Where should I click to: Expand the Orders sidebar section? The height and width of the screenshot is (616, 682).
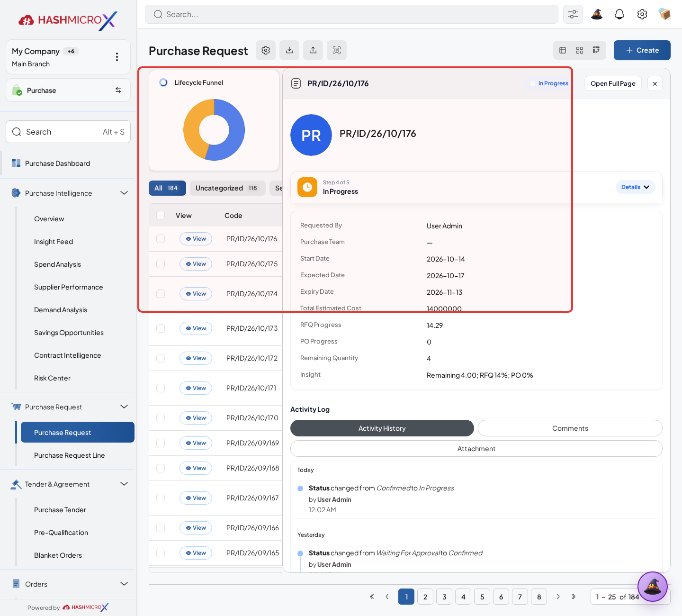point(124,584)
